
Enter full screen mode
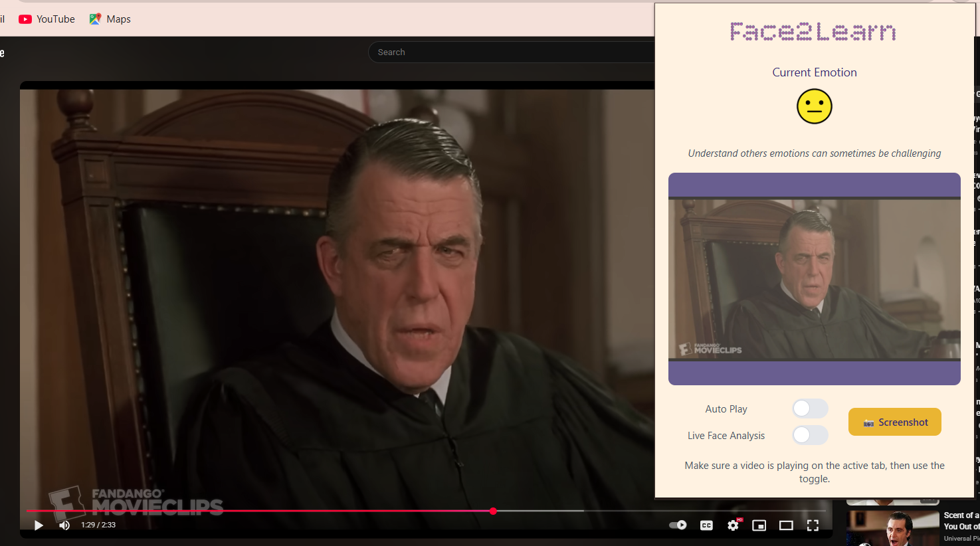813,525
